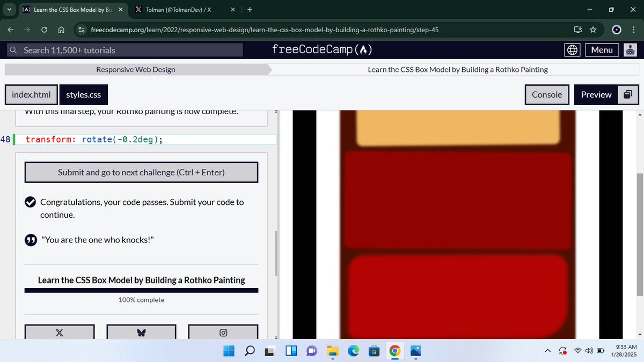
Task: Click "You are the one who knocks!" quote
Action: (x=97, y=240)
